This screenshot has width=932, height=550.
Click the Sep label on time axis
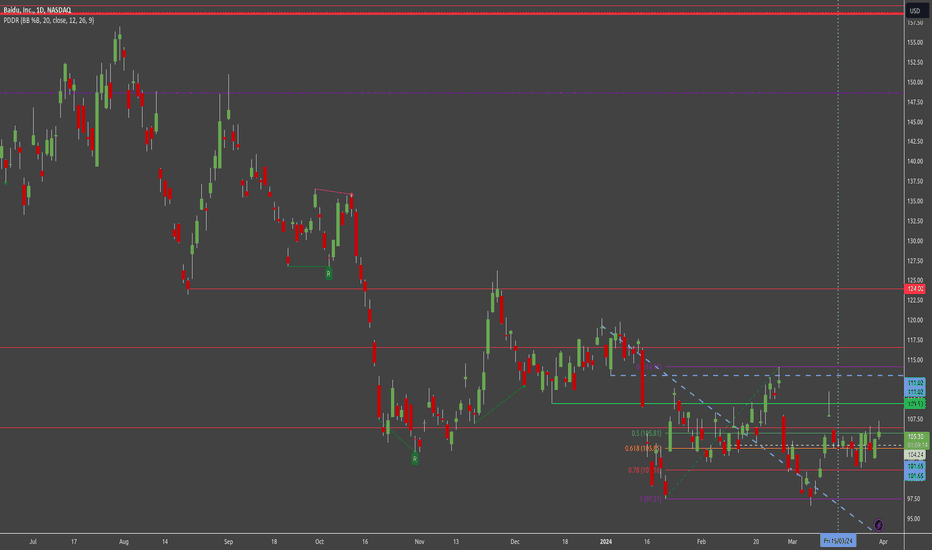click(x=228, y=542)
